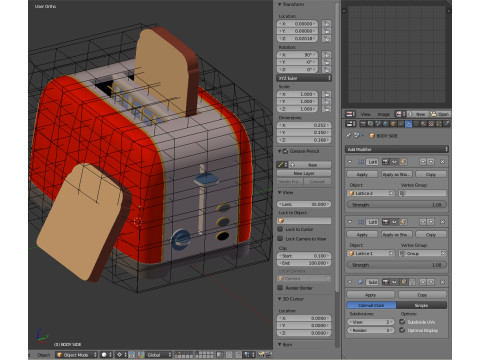The height and width of the screenshot is (360, 480).
Task: Open the Global transform orientation dropdown
Action: tap(159, 355)
